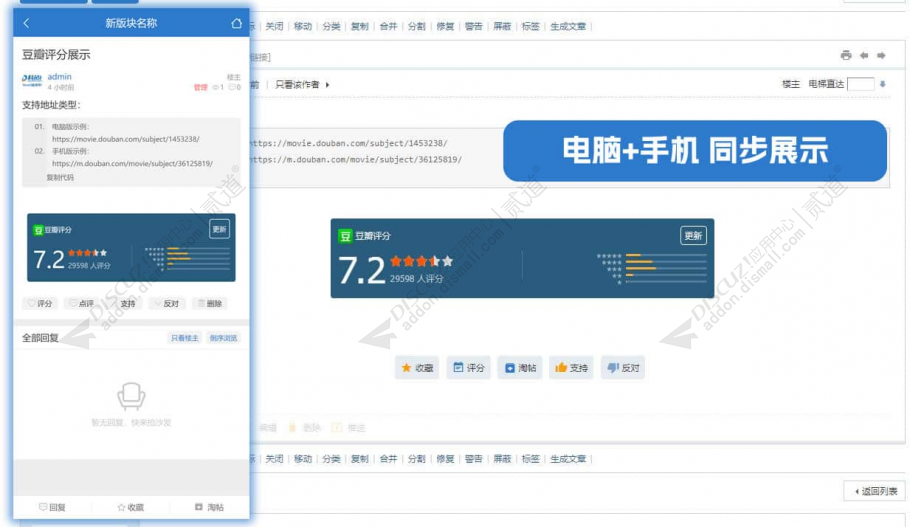Click the desktop m.douban.com/movie/subject/36125819 URL text
910x527 pixels.
pyautogui.click(x=355, y=159)
